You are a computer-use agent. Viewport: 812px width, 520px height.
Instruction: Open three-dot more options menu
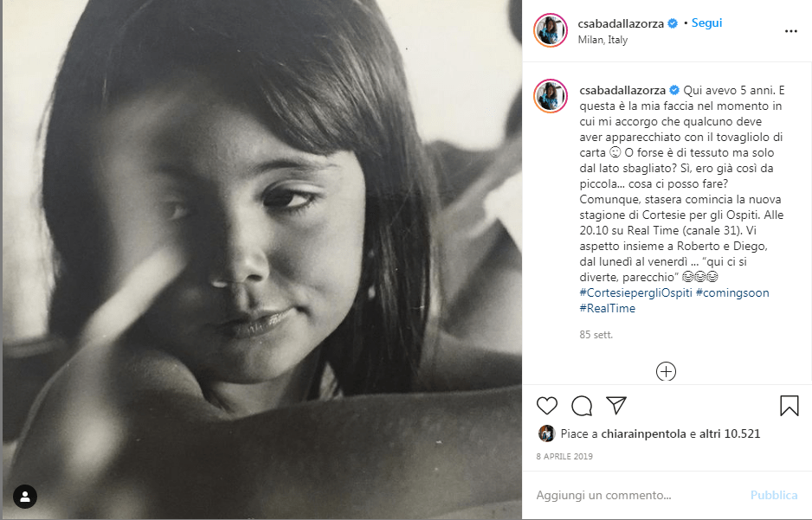[x=790, y=31]
